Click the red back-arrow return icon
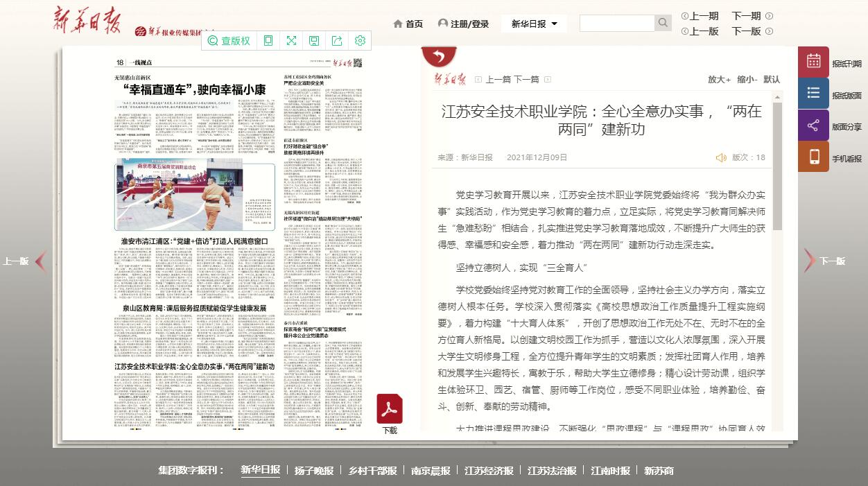Screen dimensions: 868x486 click(x=439, y=56)
